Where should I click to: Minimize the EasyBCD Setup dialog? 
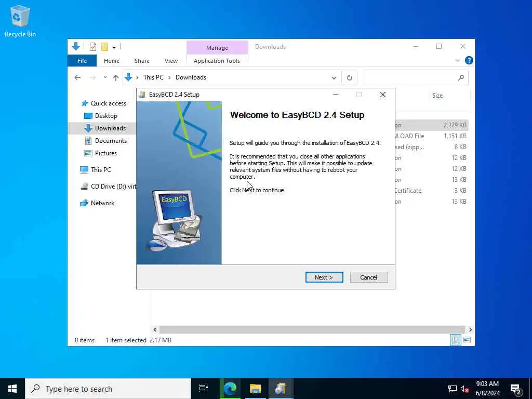click(336, 95)
